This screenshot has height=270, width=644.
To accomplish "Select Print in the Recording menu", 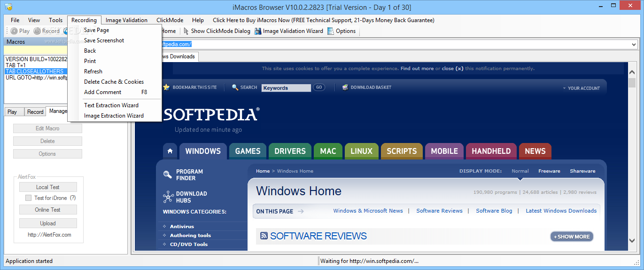I will pyautogui.click(x=115, y=61).
